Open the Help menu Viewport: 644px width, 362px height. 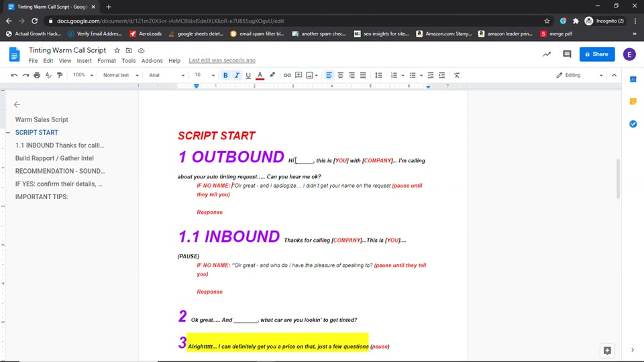tap(174, 61)
